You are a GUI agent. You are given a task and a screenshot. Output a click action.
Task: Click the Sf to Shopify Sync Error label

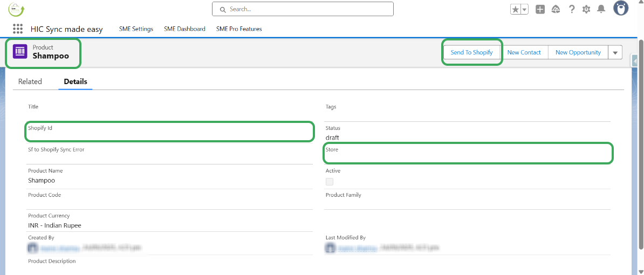click(56, 149)
